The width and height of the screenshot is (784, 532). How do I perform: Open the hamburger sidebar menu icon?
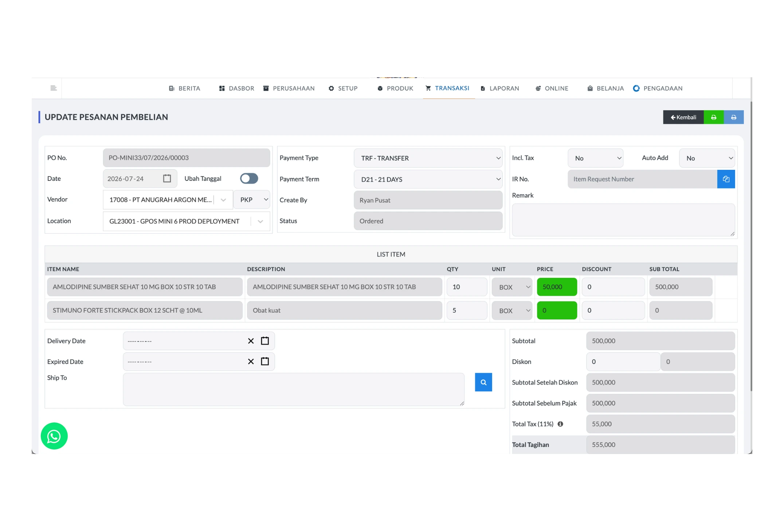click(53, 88)
